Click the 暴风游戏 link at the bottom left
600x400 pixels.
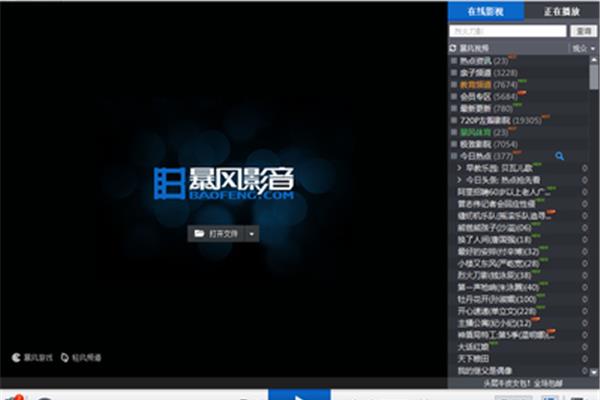(x=32, y=358)
